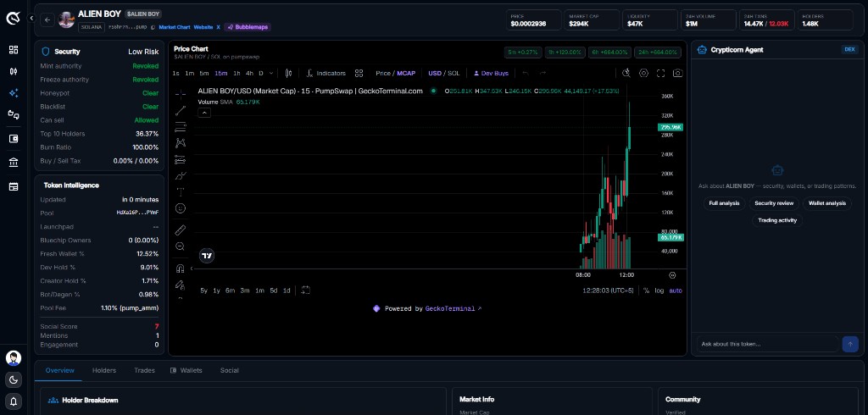868x415 pixels.
Task: Open candlestick chart type selector
Action: [288, 73]
